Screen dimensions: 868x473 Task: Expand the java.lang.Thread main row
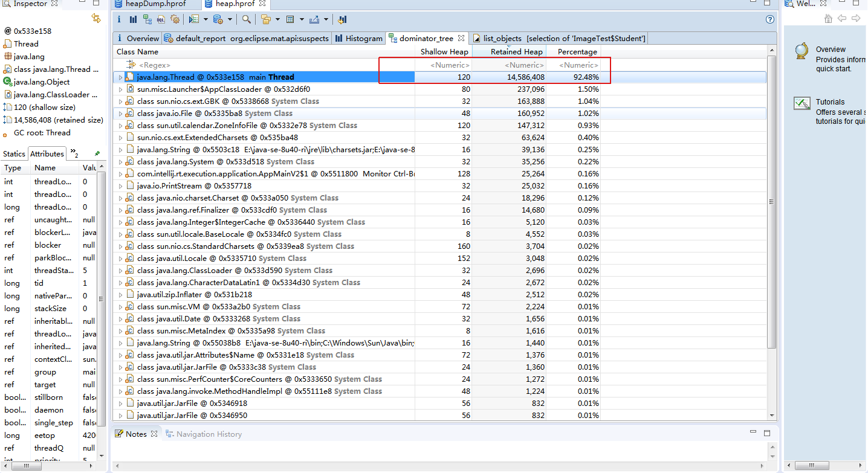(120, 77)
